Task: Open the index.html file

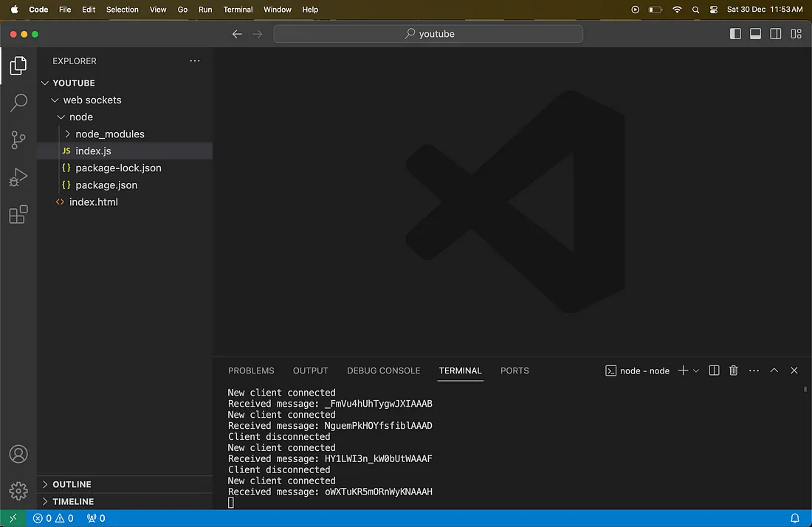Action: (93, 201)
